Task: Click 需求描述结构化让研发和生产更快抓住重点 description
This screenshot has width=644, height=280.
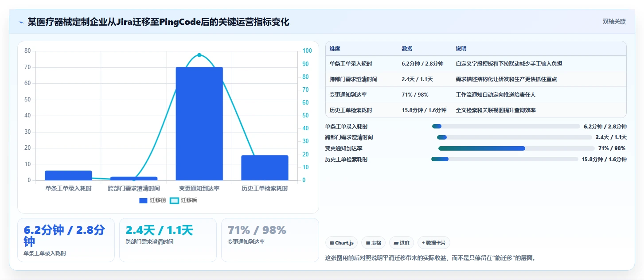Action: point(506,79)
